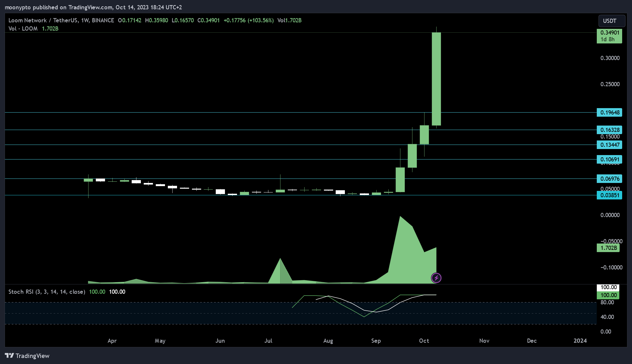The image size is (632, 364).
Task: Click the white 100.00 Stoch RSI axis label
Action: [608, 288]
